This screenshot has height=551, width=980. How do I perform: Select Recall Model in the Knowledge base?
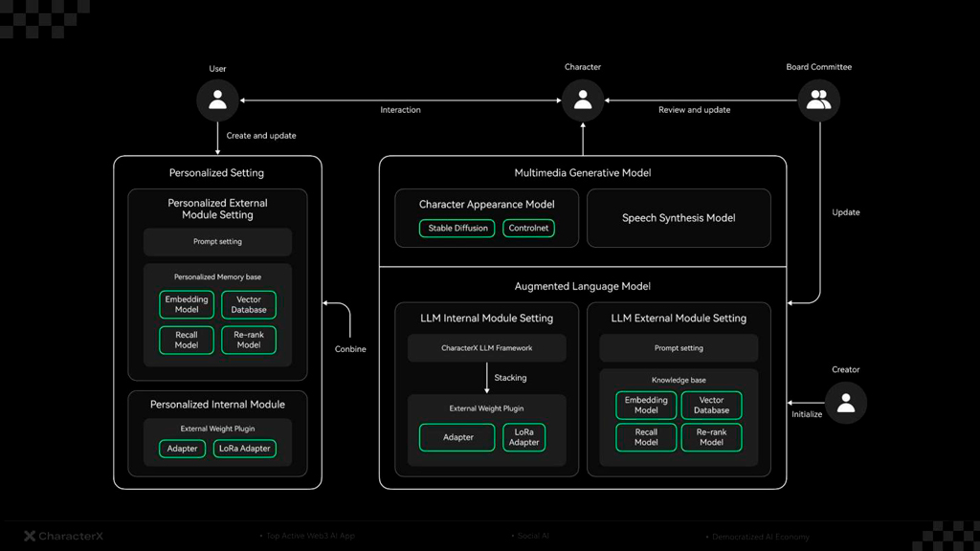pyautogui.click(x=646, y=436)
